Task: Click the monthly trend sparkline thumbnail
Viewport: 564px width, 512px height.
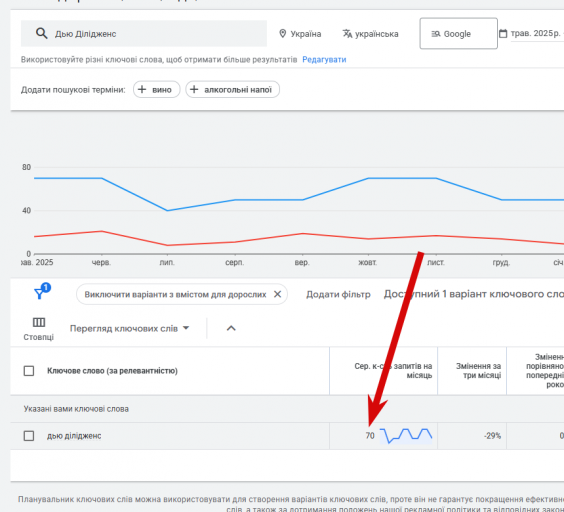Action: pos(406,436)
